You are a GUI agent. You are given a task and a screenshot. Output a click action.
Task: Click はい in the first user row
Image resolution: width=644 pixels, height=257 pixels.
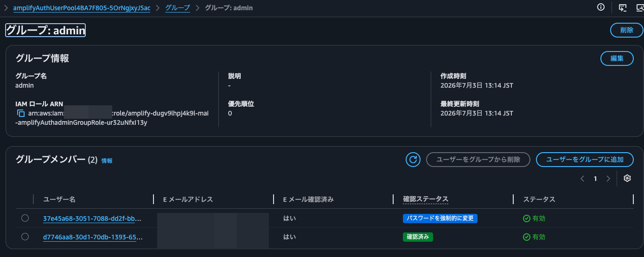click(x=289, y=218)
